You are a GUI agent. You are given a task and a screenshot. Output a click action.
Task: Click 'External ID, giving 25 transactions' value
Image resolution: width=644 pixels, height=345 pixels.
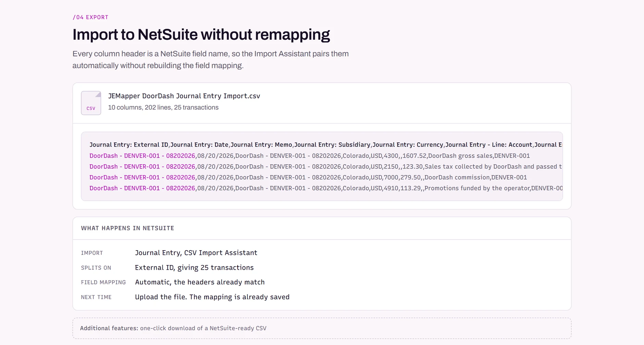[x=194, y=268]
